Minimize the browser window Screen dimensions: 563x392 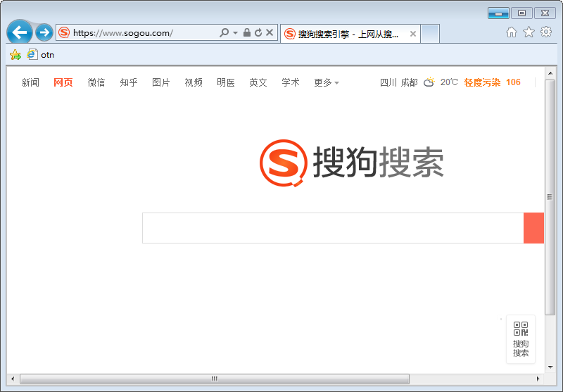point(498,13)
